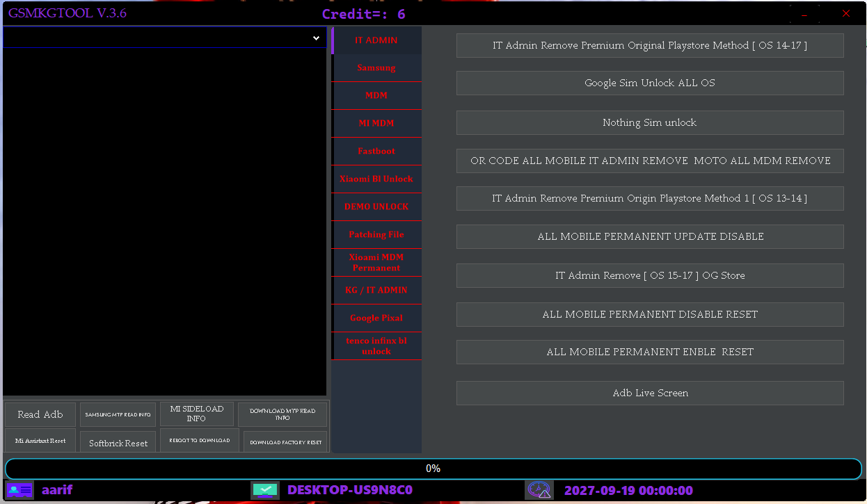Click the expiry clock icon in status bar
867x504 pixels.
pyautogui.click(x=539, y=490)
